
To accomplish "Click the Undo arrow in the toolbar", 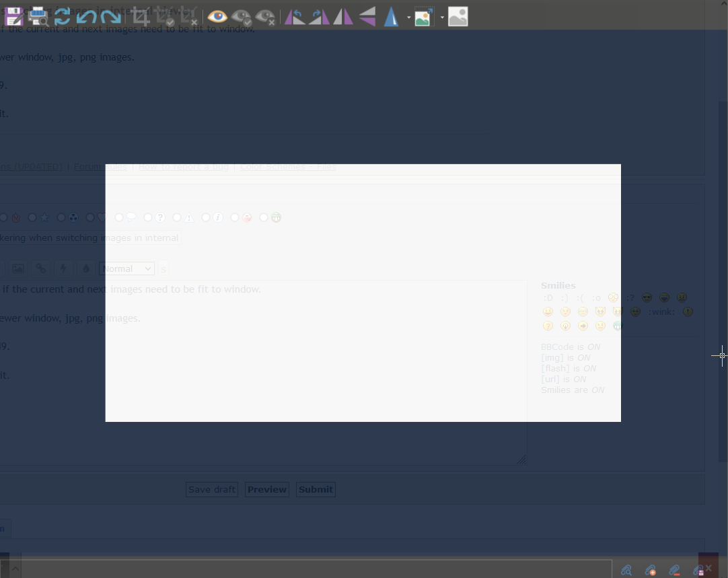I will point(86,16).
